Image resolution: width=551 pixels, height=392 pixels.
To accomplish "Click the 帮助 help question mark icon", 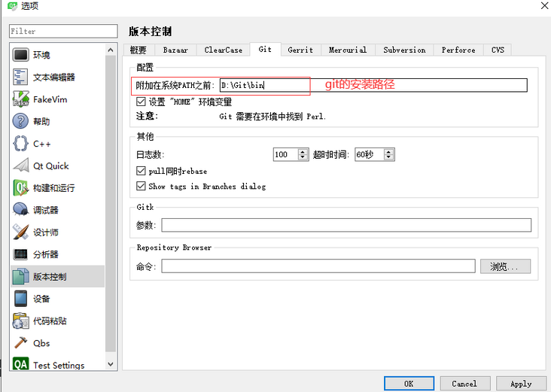I will 20,121.
